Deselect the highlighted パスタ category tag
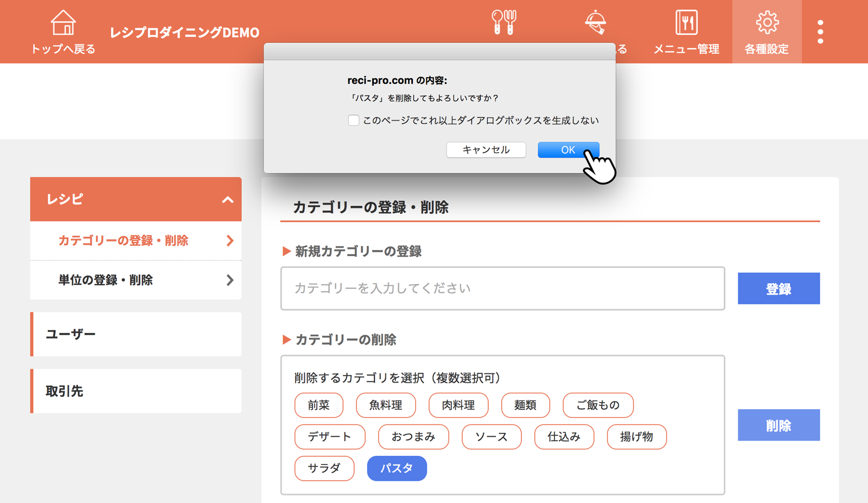Screen dimensions: 868x503 (397, 468)
